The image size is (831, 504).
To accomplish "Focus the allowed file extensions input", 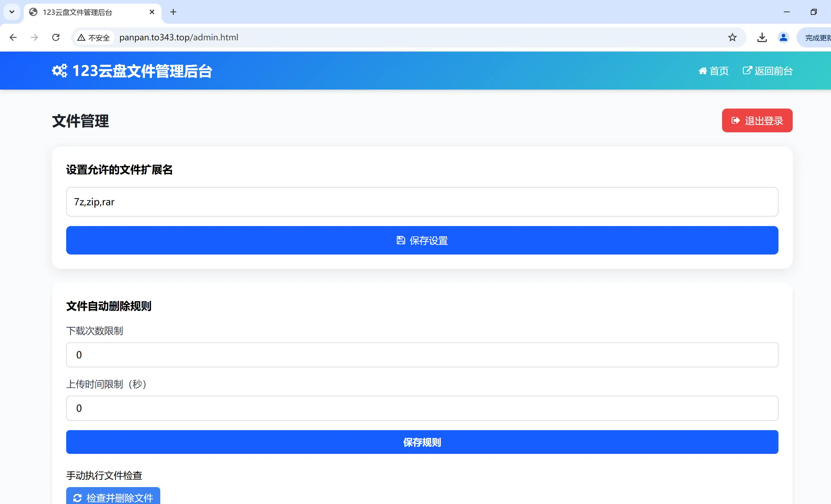I will click(421, 202).
